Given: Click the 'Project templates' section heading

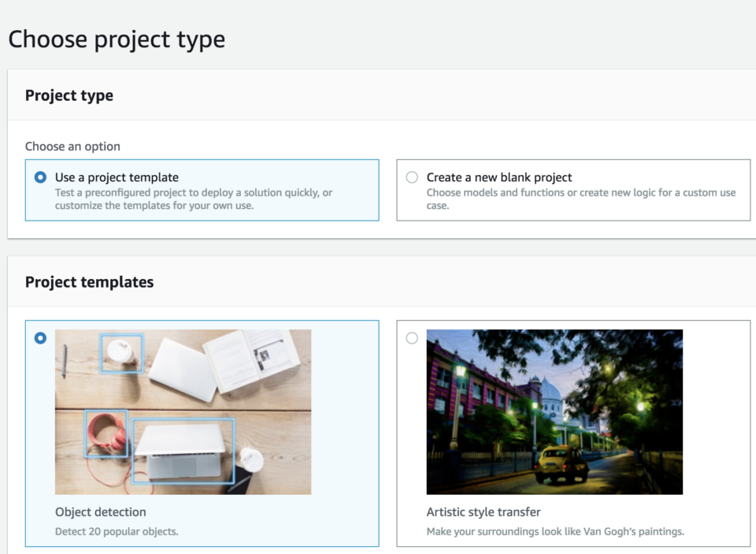Looking at the screenshot, I should point(89,282).
